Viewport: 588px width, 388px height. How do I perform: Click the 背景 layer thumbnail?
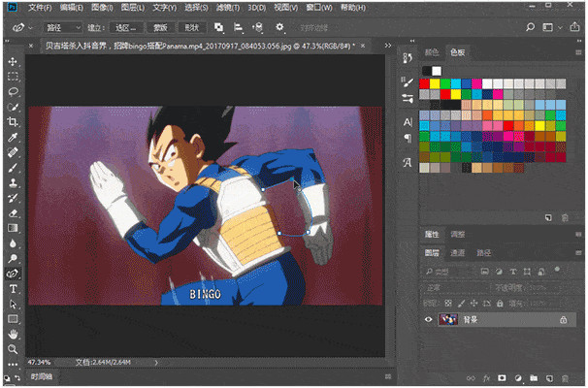[x=449, y=319]
